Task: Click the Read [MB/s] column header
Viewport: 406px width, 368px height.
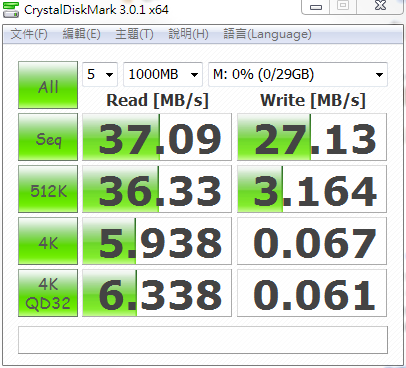Action: [157, 100]
